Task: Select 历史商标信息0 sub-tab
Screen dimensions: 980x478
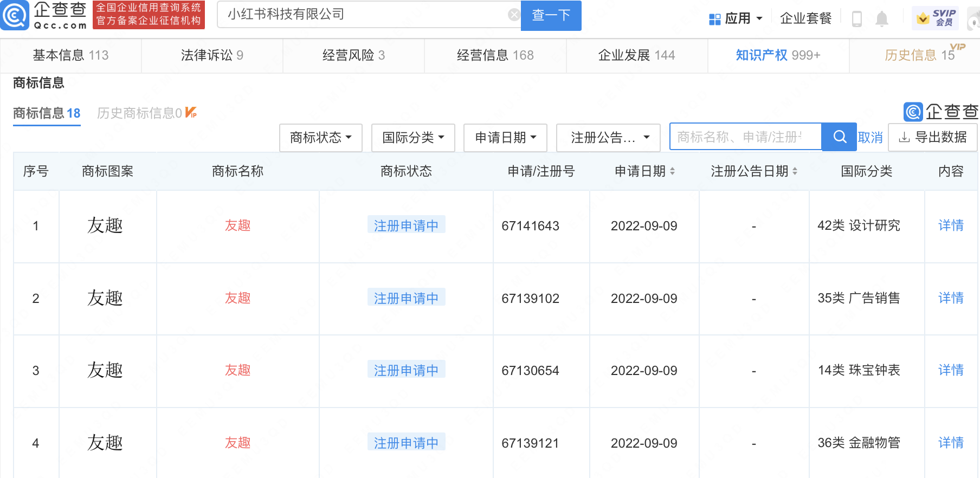Action: point(146,113)
